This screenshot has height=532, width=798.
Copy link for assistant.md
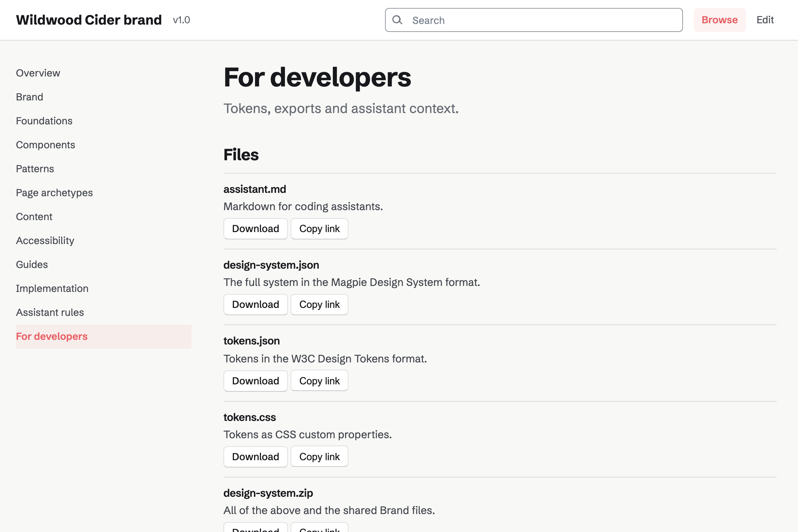[x=319, y=229]
